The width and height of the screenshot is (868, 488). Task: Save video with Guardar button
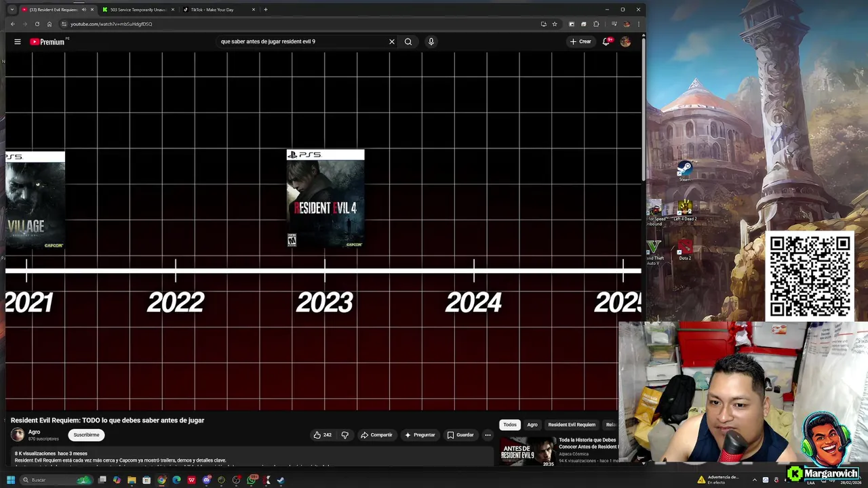point(460,434)
